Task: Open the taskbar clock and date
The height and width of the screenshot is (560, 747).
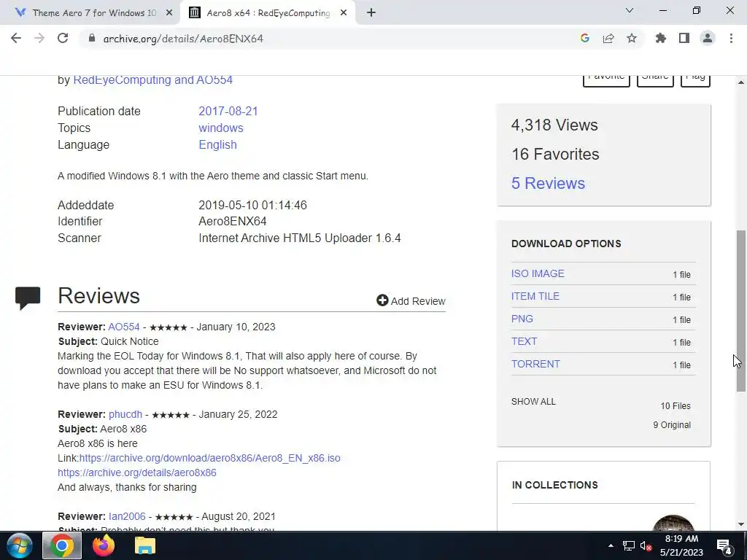Action: 681,545
